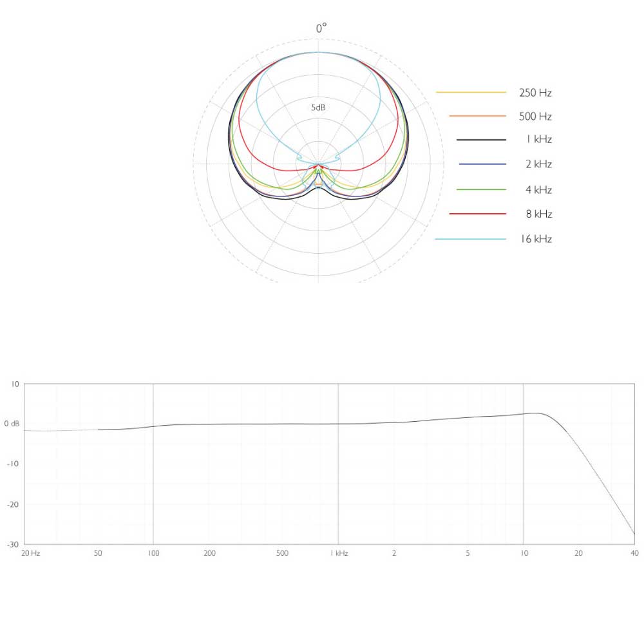The image size is (644, 644).
Task: Select the 1 kHz legend label
Action: [538, 140]
